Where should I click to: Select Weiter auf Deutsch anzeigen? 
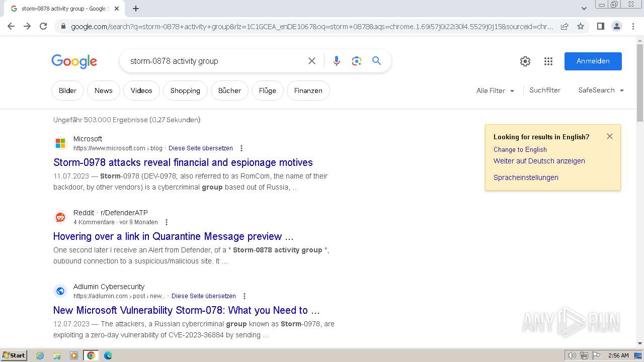(x=539, y=161)
